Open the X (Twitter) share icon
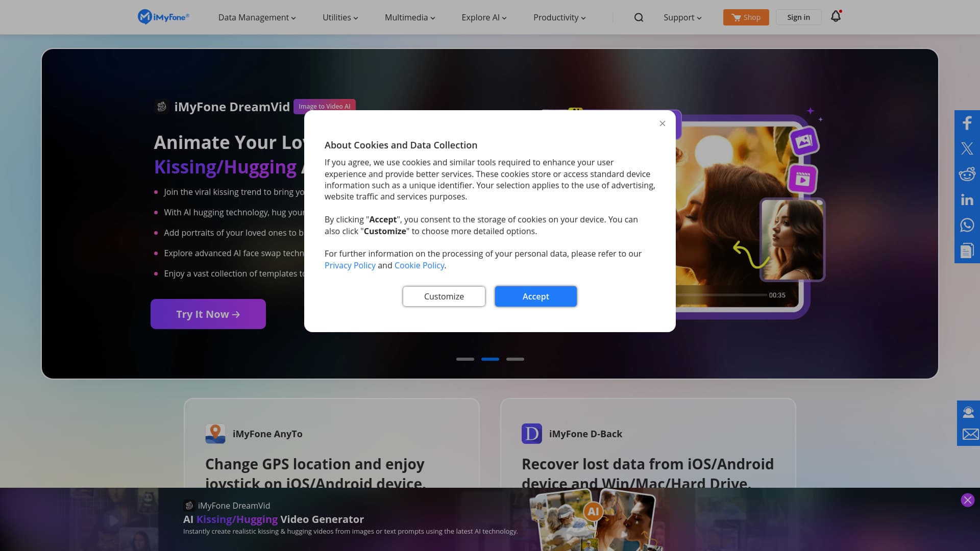 point(967,148)
